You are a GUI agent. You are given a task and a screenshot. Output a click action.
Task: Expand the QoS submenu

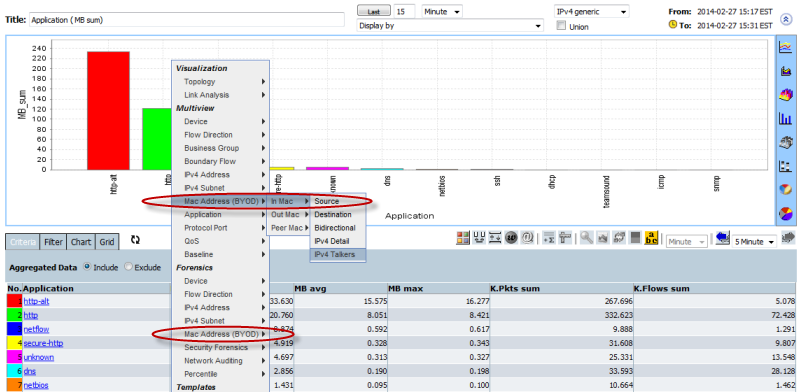click(220, 241)
